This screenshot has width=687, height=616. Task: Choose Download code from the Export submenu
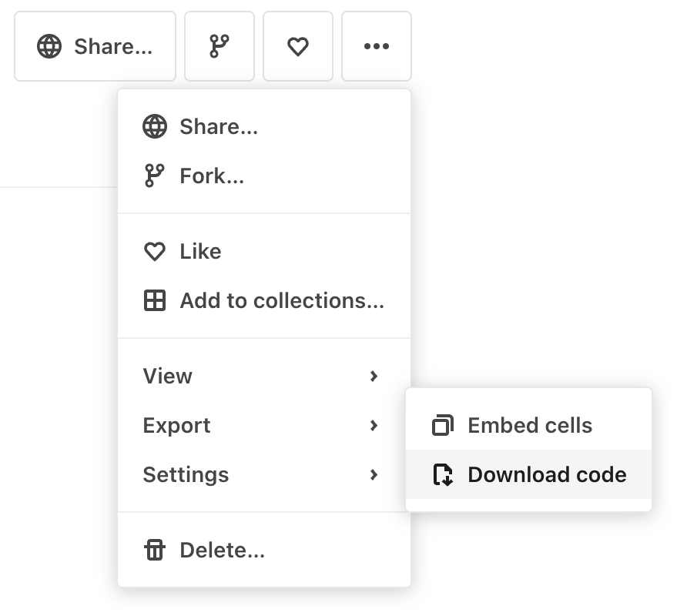coord(547,474)
